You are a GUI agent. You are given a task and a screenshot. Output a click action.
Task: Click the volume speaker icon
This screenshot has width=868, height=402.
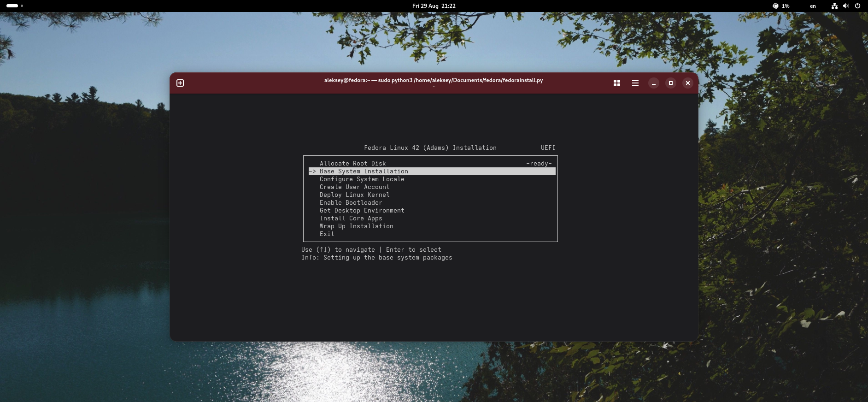tap(846, 6)
